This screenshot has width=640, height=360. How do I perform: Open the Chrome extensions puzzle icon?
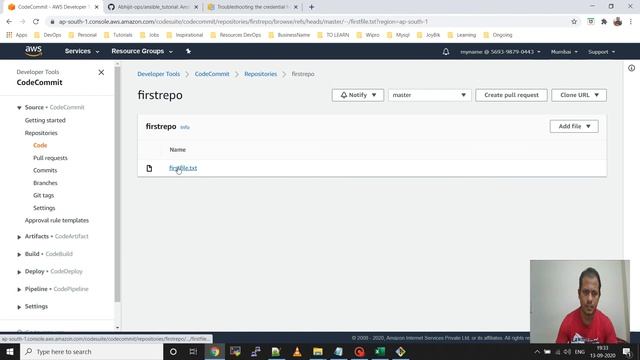(604, 22)
